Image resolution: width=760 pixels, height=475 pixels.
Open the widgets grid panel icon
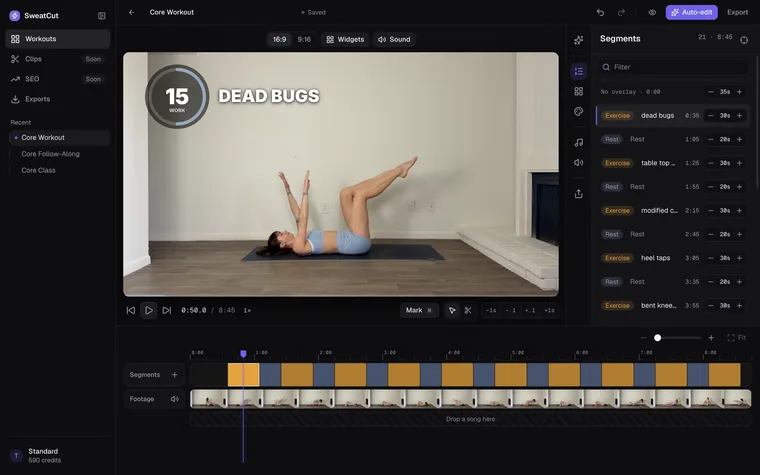(578, 92)
